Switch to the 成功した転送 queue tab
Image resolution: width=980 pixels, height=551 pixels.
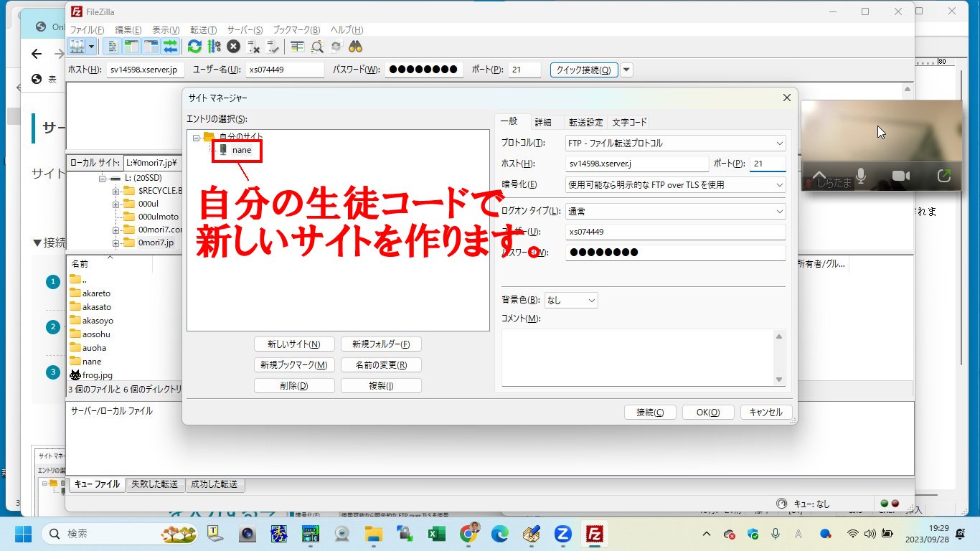pyautogui.click(x=214, y=484)
